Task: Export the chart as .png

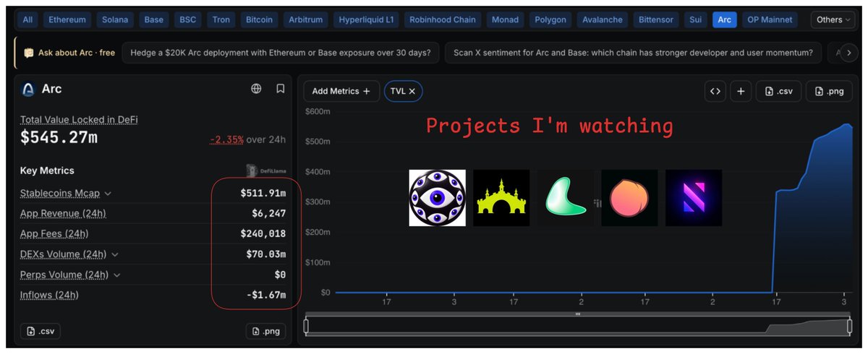Action: (x=829, y=91)
